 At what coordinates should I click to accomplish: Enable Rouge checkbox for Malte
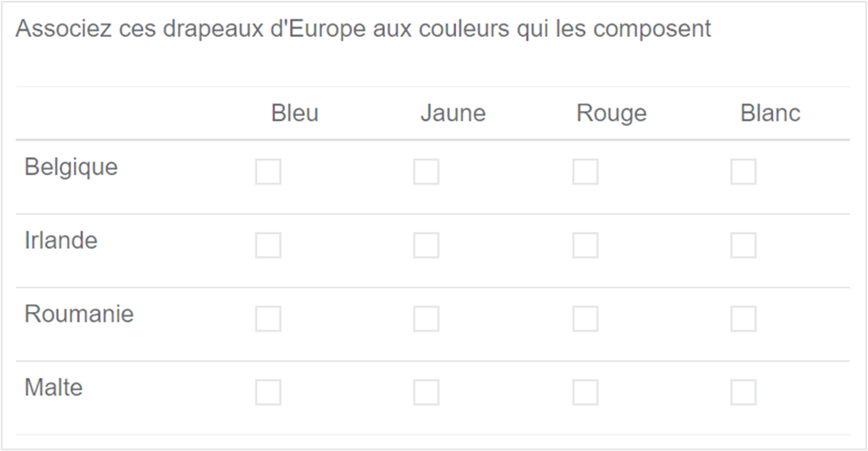point(585,392)
